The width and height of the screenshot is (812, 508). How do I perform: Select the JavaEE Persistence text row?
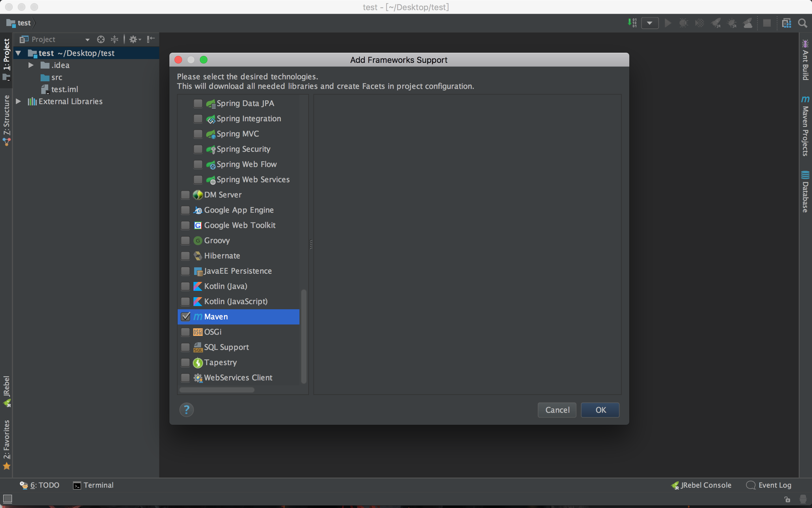[238, 271]
